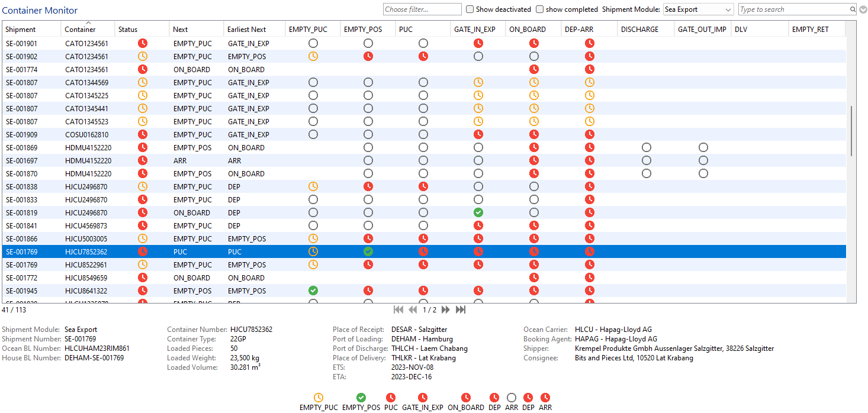Click GATE_IN_EXP milestone icon in bottom timeline
The height and width of the screenshot is (413, 868).
tap(423, 398)
